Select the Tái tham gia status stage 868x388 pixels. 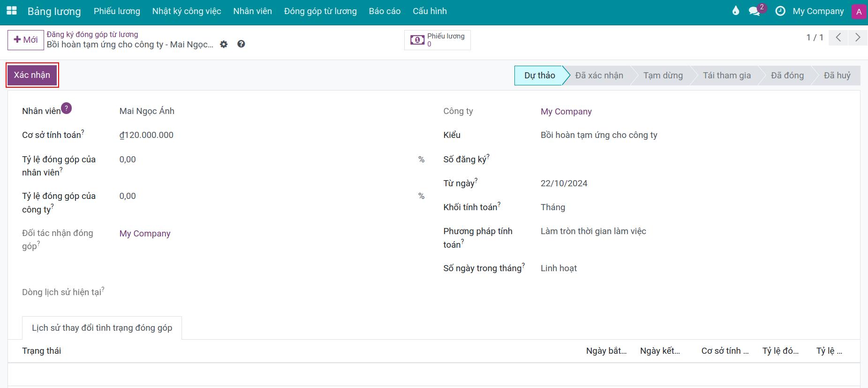(x=726, y=76)
